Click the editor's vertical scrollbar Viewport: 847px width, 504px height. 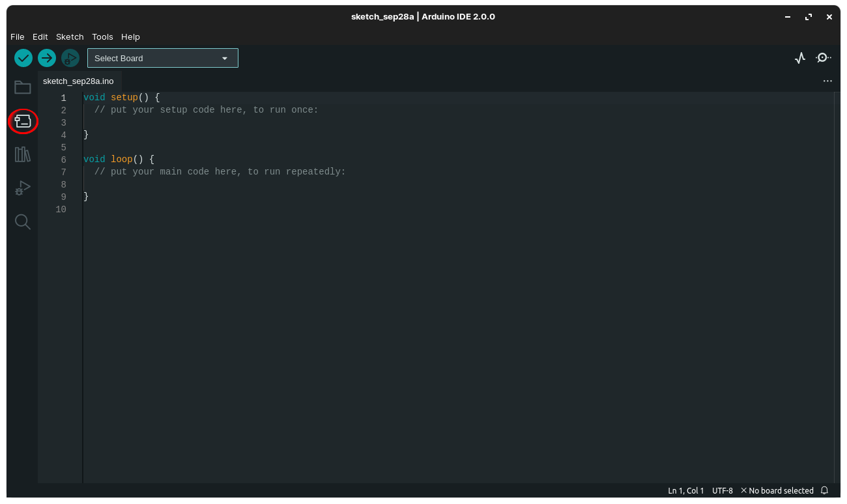click(x=837, y=287)
